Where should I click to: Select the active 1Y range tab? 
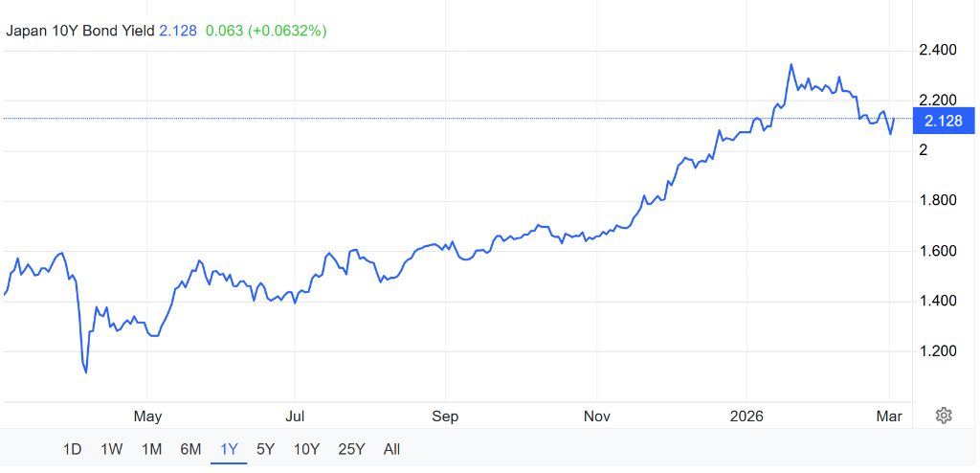[229, 449]
